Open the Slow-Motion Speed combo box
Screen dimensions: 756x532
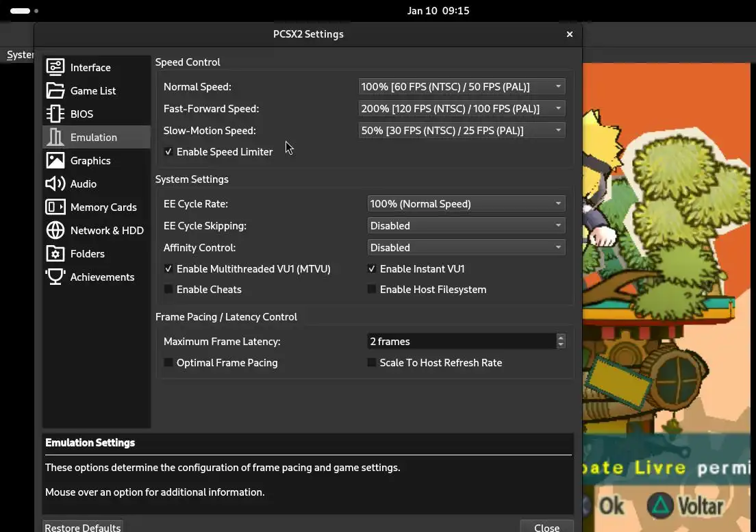pyautogui.click(x=462, y=131)
